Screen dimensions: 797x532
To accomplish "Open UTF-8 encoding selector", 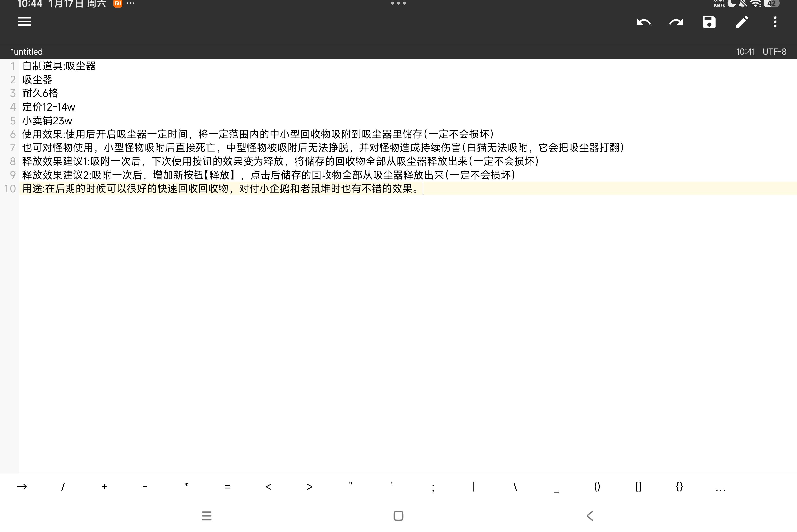I will [774, 52].
